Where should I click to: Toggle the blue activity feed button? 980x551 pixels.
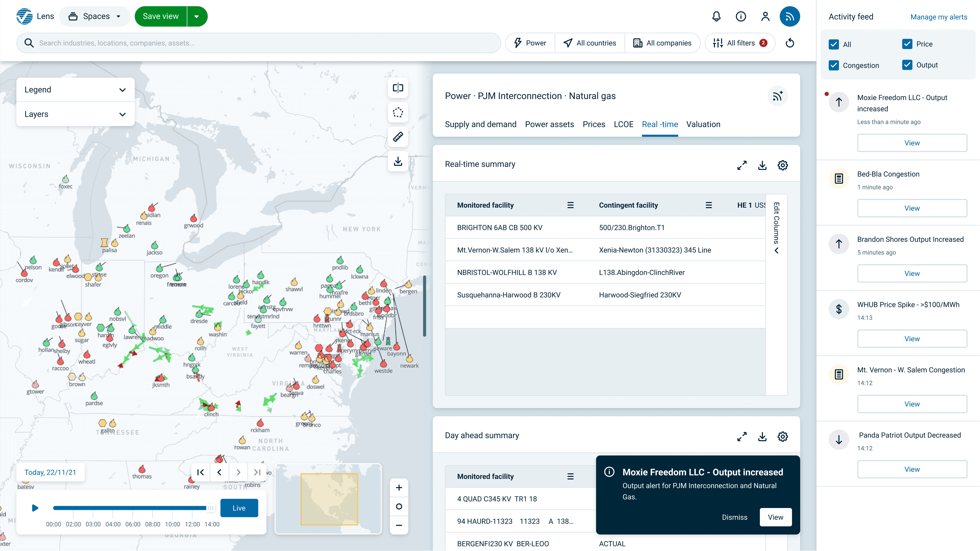[x=790, y=16]
